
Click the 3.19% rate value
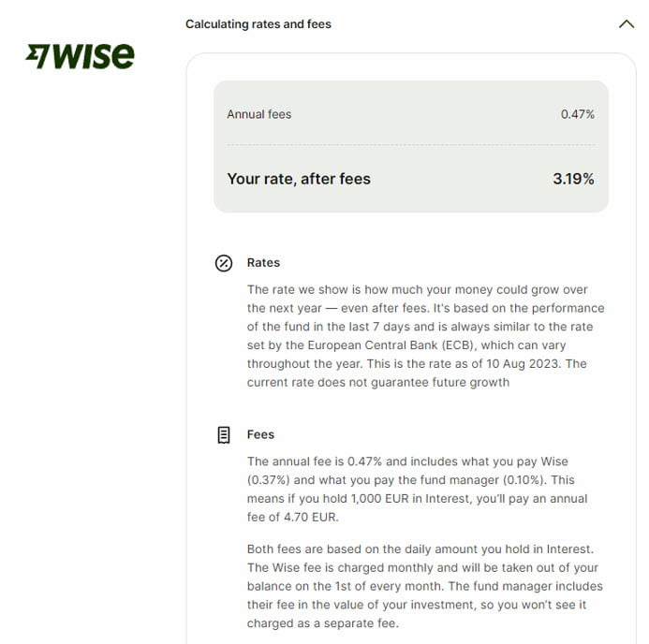tap(574, 179)
